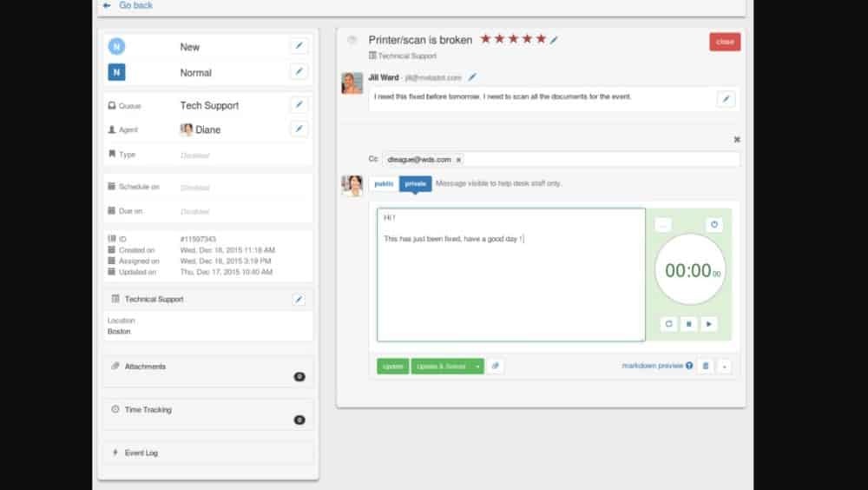
Task: Click the paperclip attach file button
Action: [495, 367]
